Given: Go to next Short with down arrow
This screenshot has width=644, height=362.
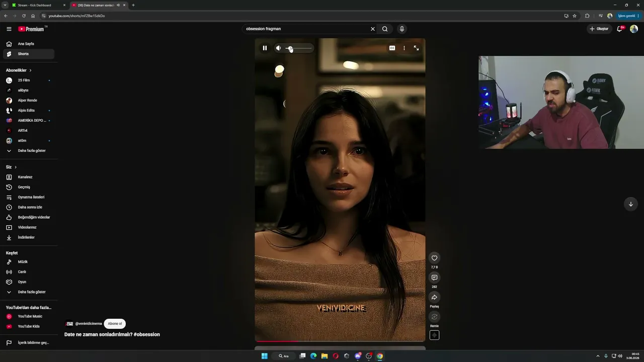Looking at the screenshot, I should [x=630, y=204].
